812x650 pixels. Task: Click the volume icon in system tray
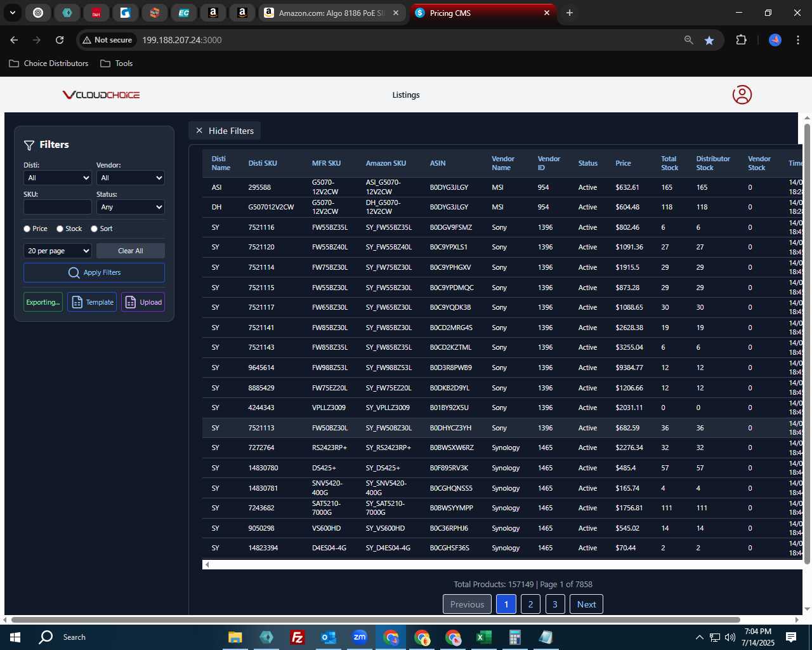tap(730, 637)
